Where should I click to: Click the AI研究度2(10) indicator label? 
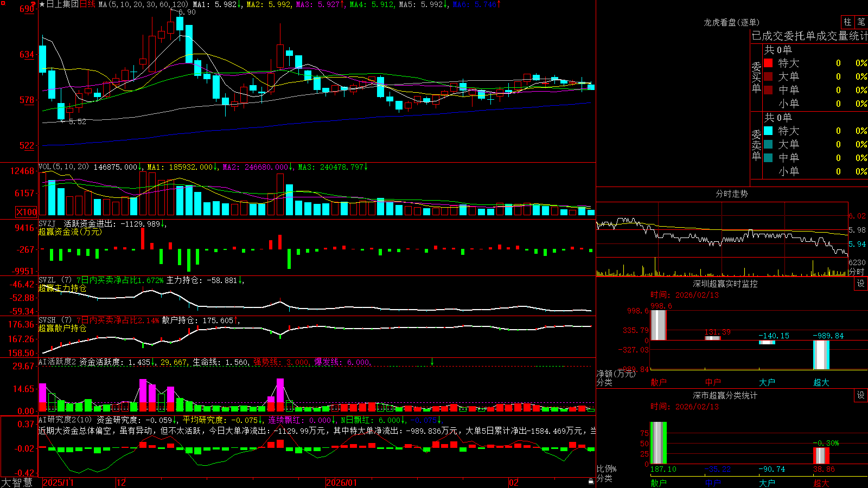[x=65, y=420]
